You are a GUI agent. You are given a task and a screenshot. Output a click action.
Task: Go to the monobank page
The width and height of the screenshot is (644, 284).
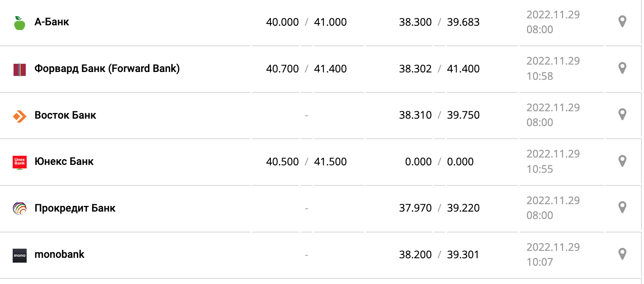tap(59, 254)
